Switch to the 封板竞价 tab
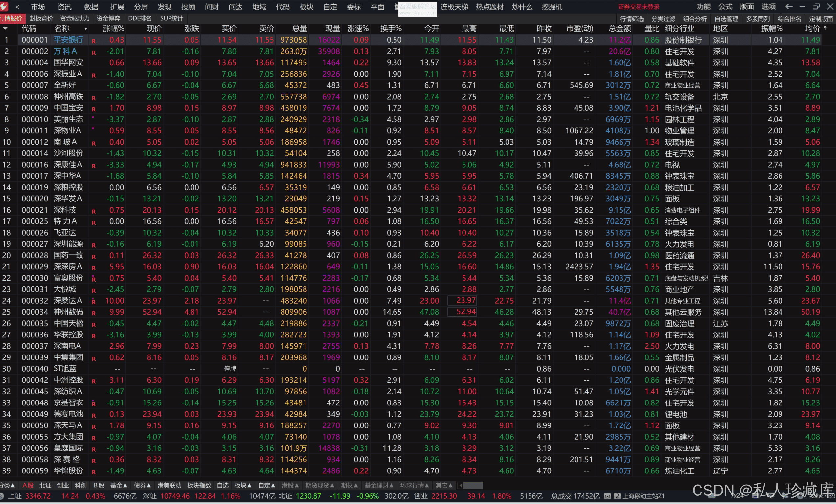 pos(41,18)
